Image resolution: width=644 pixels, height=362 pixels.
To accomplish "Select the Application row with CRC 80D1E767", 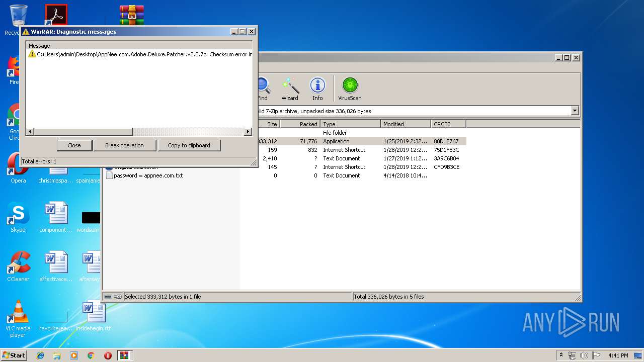I will [x=362, y=141].
